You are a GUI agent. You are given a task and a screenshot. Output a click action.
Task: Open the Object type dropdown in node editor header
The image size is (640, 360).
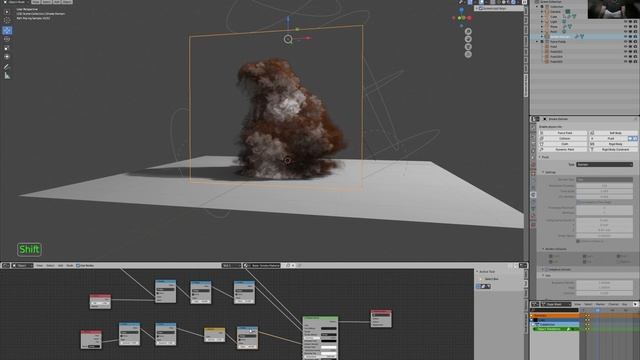[22, 265]
